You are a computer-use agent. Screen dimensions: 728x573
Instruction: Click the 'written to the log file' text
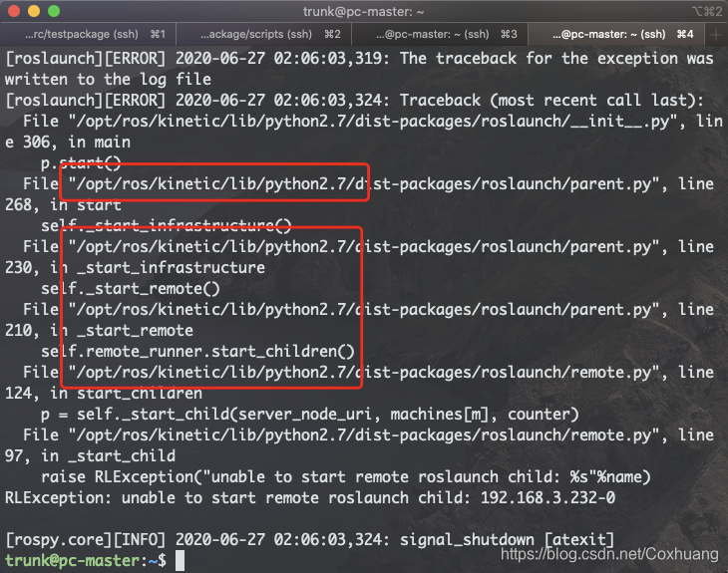pos(108,80)
